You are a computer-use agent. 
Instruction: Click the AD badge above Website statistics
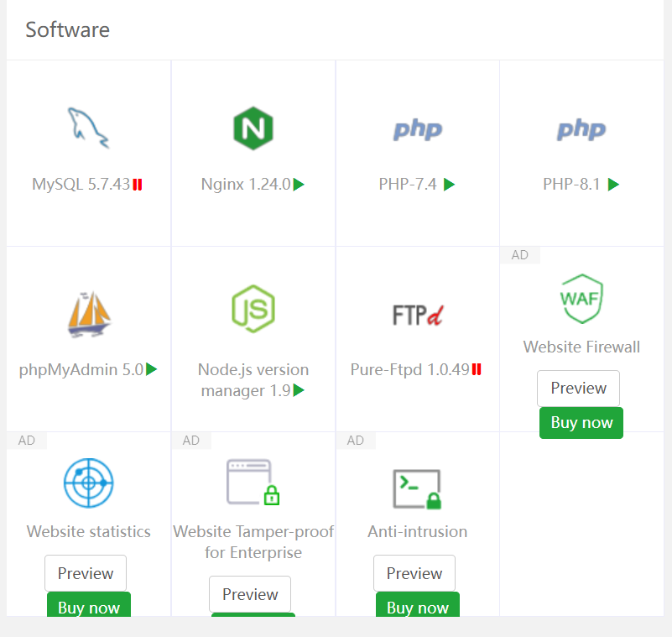[27, 441]
